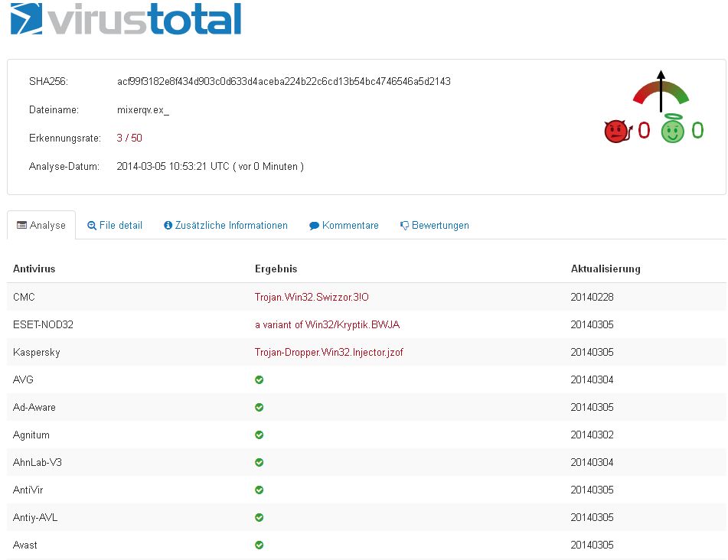This screenshot has width=728, height=560.
Task: Click result Trojan-Dropper.Win32.Injector.jzof
Action: pyautogui.click(x=328, y=352)
